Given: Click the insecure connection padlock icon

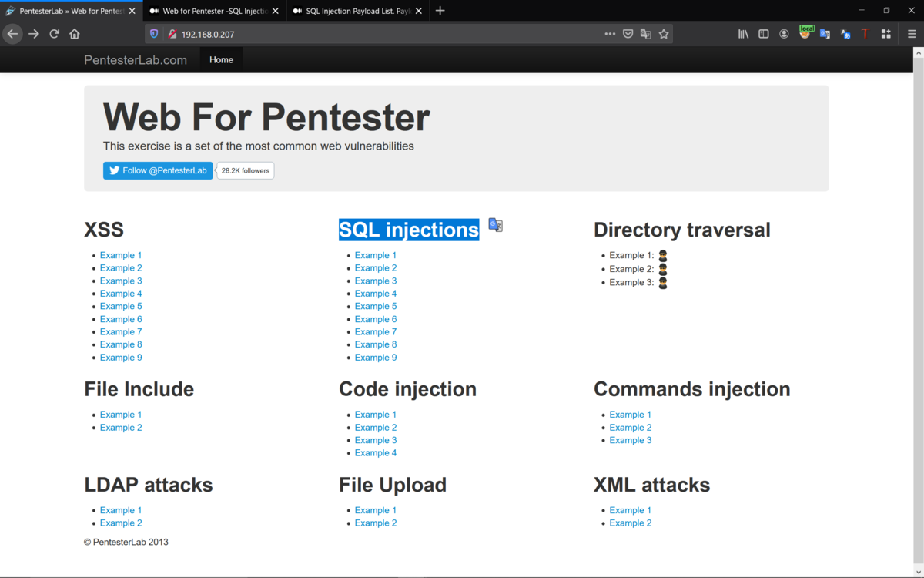Looking at the screenshot, I should tap(172, 34).
